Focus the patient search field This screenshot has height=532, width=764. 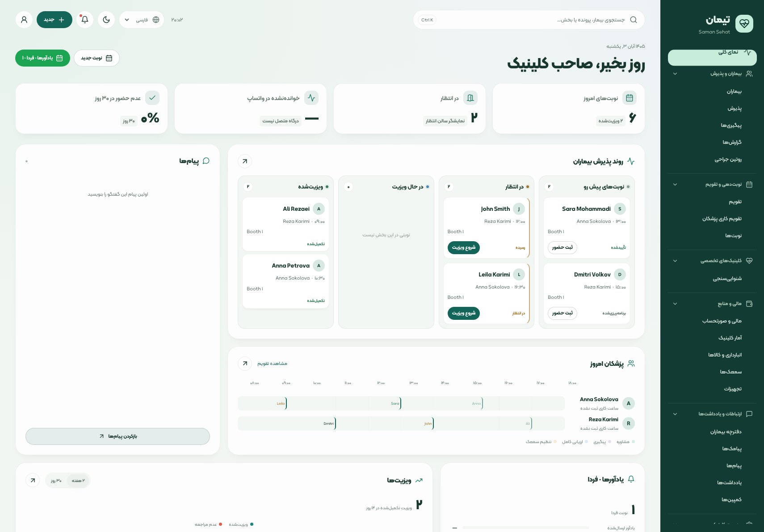[529, 20]
